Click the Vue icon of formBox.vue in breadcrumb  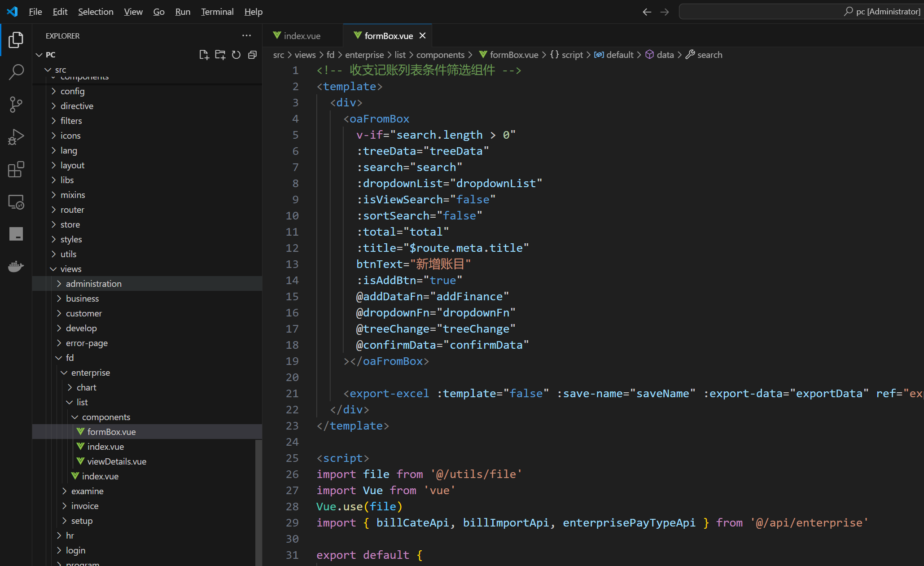click(x=483, y=54)
